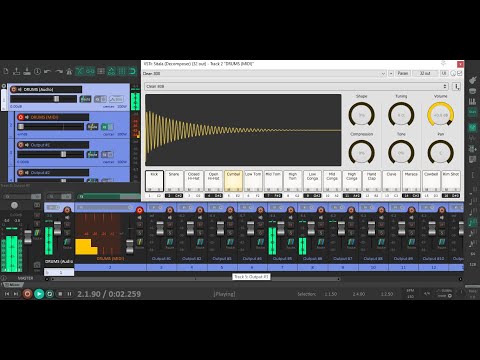Click the plus button beside preset dropdown

click(x=391, y=73)
